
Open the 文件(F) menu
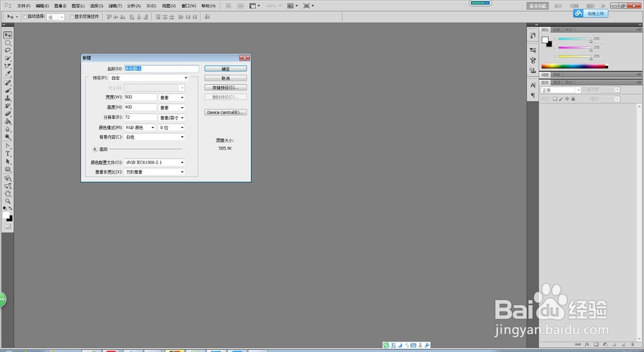tap(24, 6)
